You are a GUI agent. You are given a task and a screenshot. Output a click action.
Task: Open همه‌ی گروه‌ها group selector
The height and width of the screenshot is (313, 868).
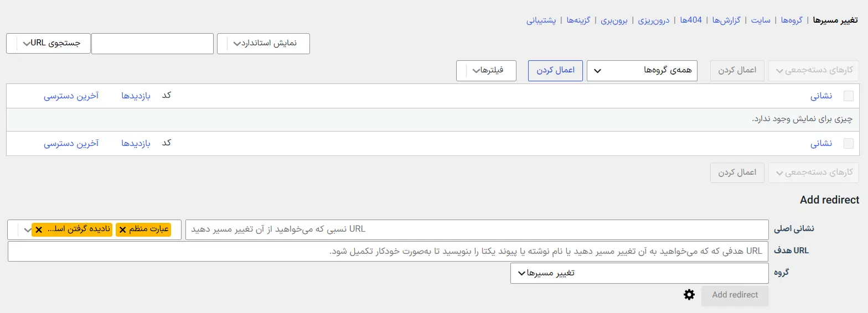642,71
